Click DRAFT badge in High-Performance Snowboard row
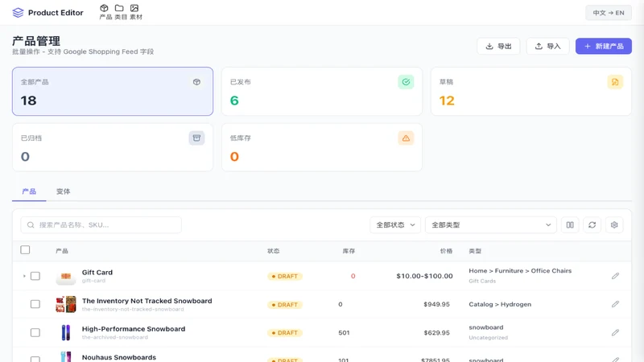 tap(285, 333)
